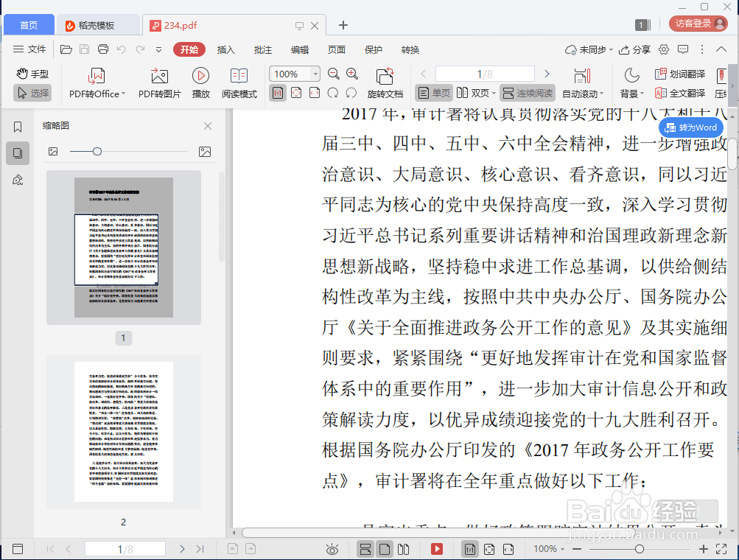Click the 转为Word button

point(690,127)
